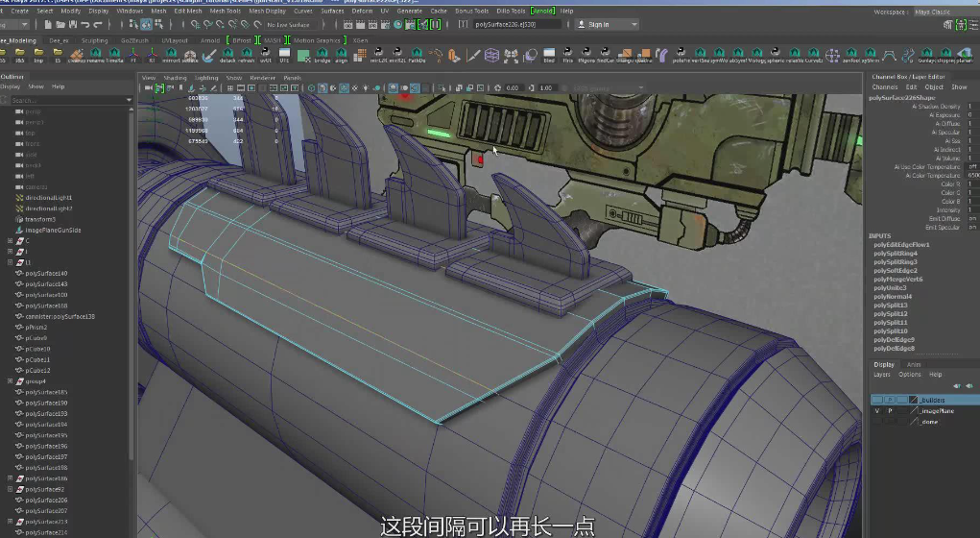The width and height of the screenshot is (980, 538).
Task: Click the _builders layer color swatch
Action: click(913, 400)
